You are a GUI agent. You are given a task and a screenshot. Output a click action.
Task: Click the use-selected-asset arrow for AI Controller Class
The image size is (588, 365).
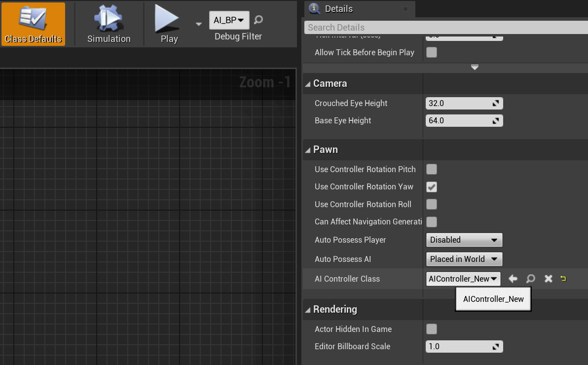[513, 279]
